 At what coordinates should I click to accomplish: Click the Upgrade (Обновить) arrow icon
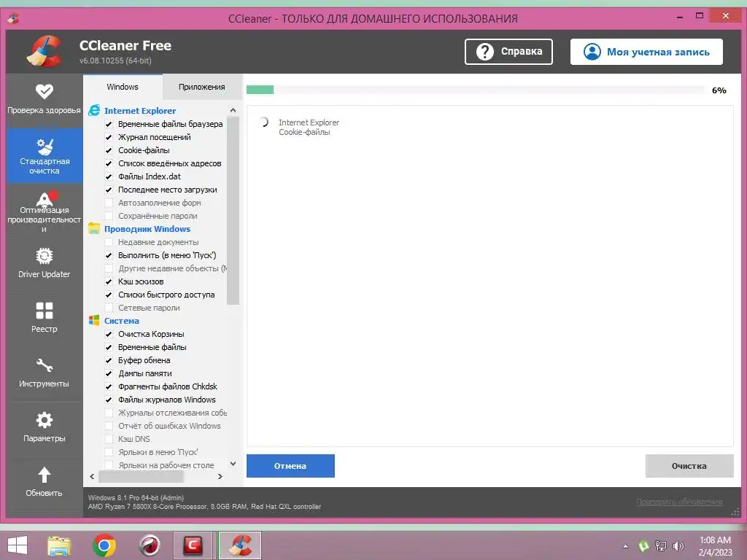click(44, 475)
